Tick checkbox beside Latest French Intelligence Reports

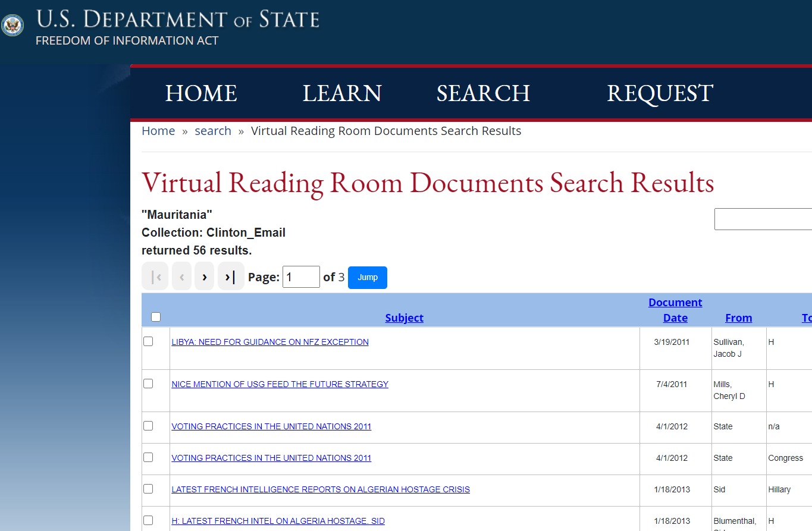click(148, 489)
